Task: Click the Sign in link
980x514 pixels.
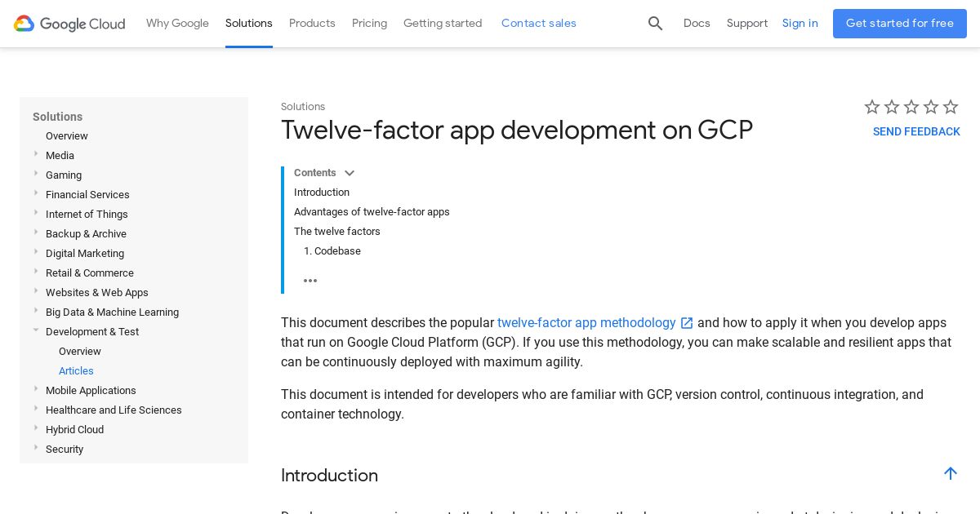Action: click(800, 24)
